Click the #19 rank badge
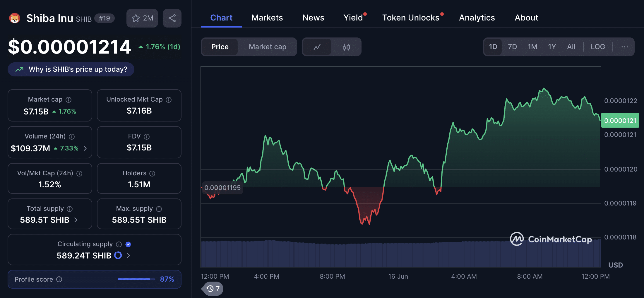This screenshot has height=298, width=644. [x=104, y=18]
